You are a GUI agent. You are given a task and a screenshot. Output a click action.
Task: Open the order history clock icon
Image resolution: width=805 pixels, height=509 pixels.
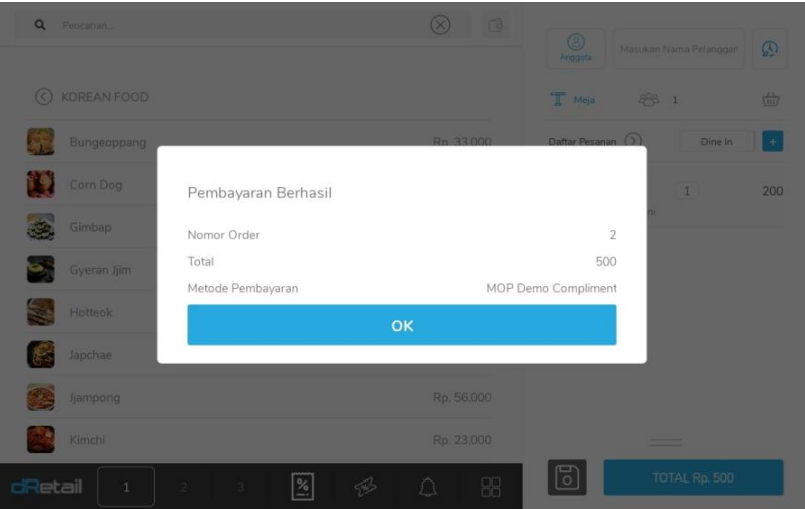[769, 49]
